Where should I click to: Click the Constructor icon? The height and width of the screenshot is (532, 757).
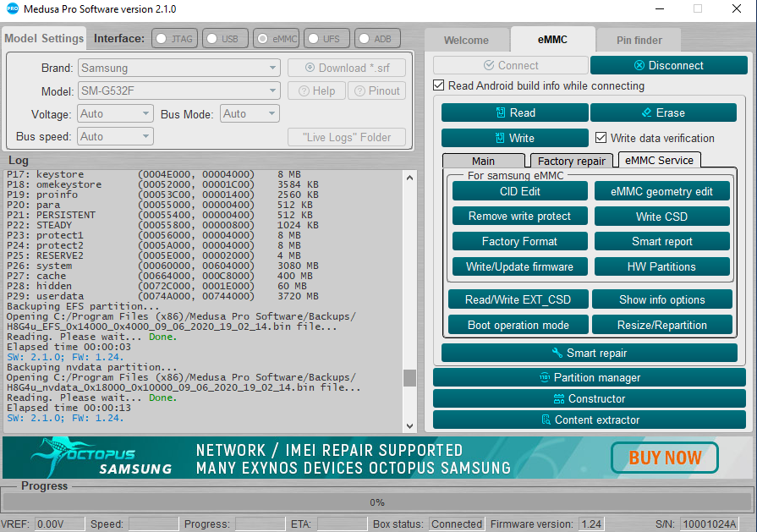(x=558, y=398)
